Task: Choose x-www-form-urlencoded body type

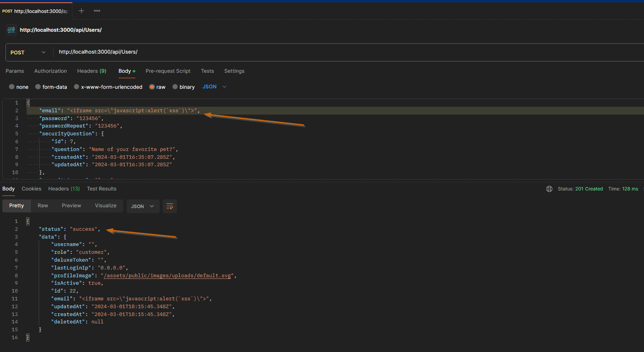Action: click(x=77, y=87)
